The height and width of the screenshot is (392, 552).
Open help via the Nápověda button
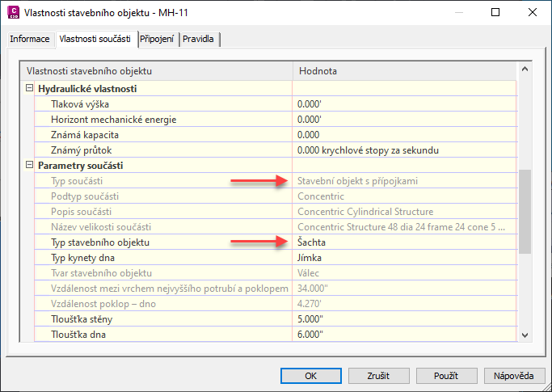(x=514, y=376)
